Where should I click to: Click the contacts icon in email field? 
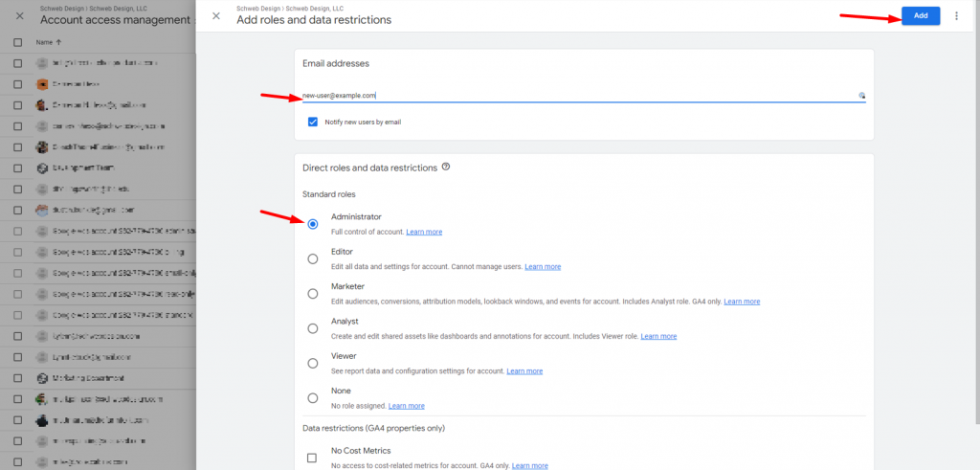coord(861,96)
